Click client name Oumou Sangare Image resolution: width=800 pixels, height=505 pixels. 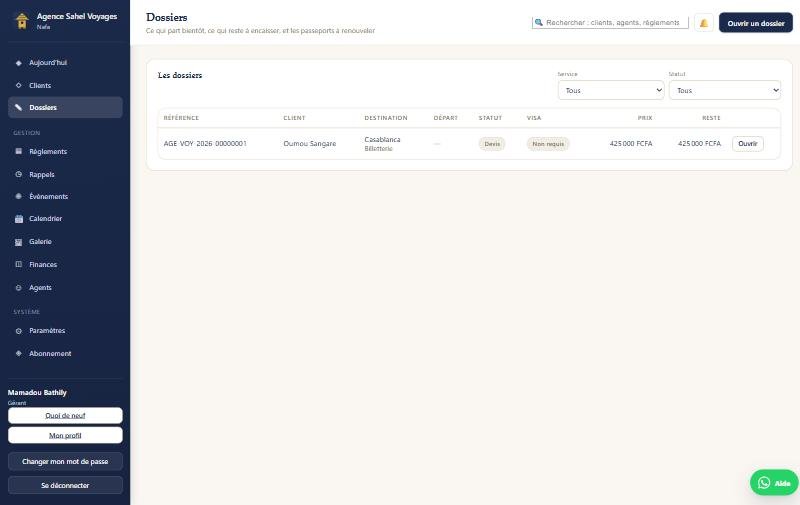point(310,144)
